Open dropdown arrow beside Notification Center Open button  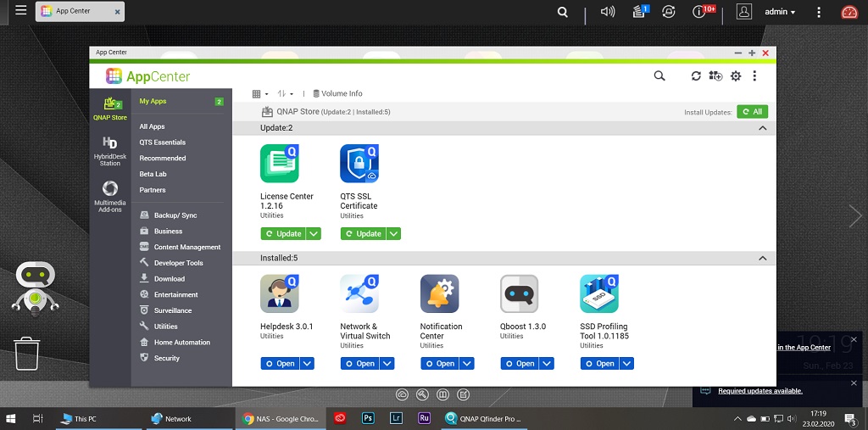click(x=467, y=364)
